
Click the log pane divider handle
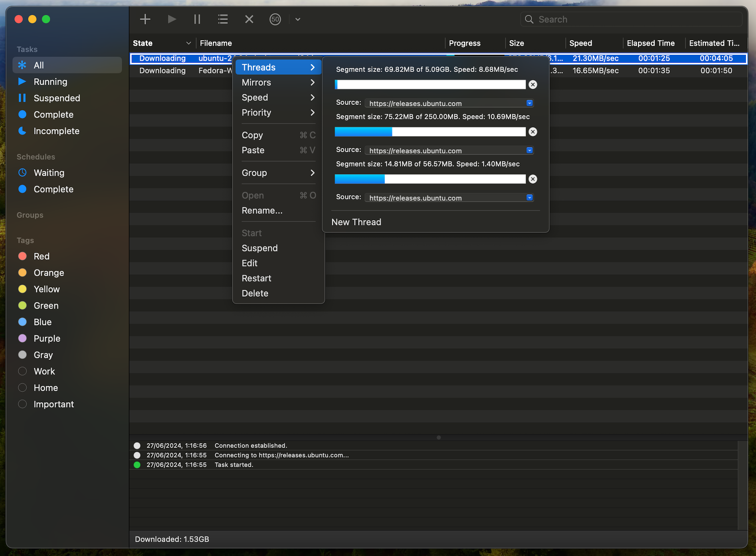(439, 437)
